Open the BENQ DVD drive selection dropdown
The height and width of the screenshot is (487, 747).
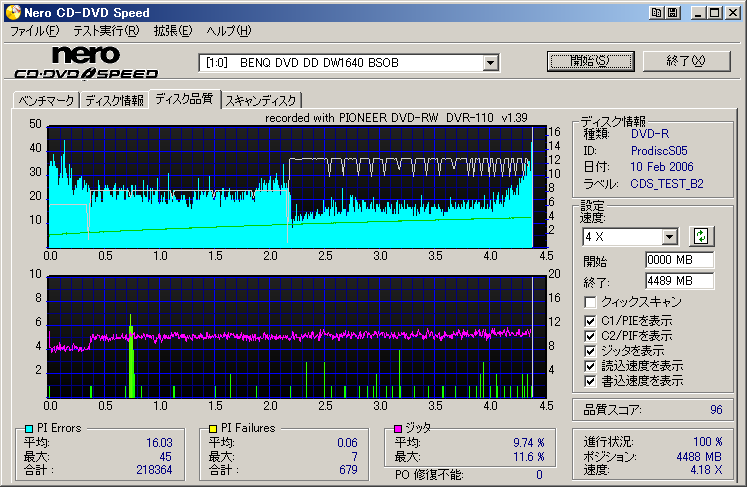click(490, 63)
